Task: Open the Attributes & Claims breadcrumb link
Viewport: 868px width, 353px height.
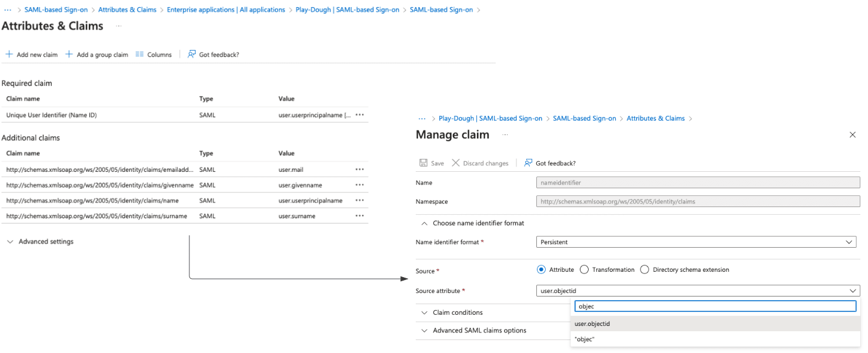Action: (127, 9)
